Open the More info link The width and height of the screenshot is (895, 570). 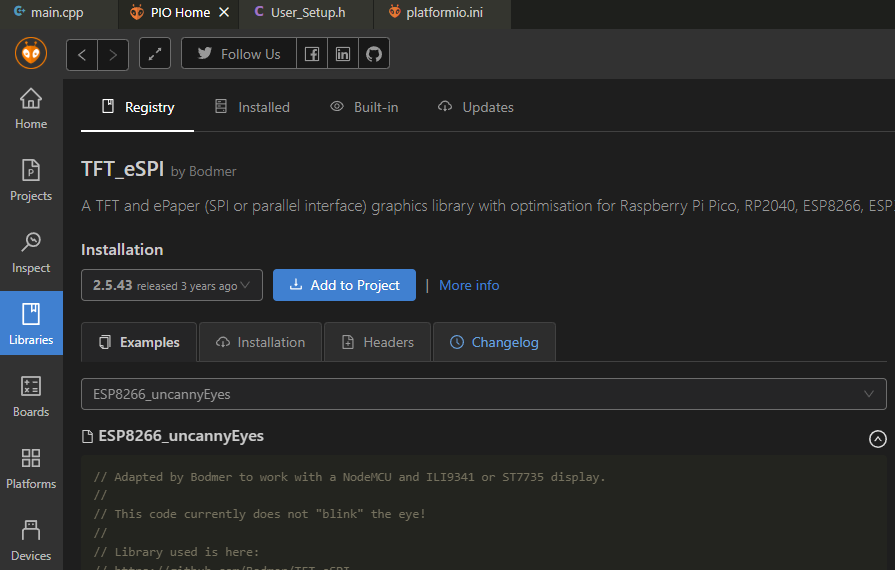coord(469,285)
